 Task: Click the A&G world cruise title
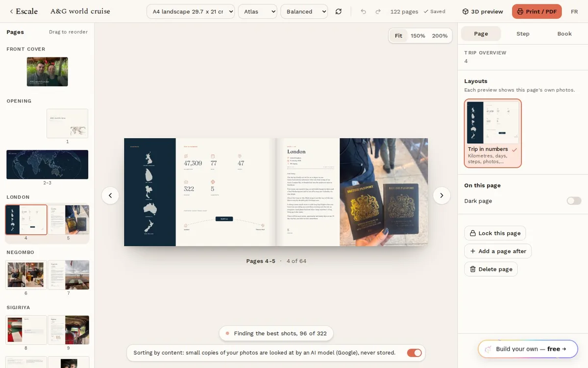[x=80, y=11]
